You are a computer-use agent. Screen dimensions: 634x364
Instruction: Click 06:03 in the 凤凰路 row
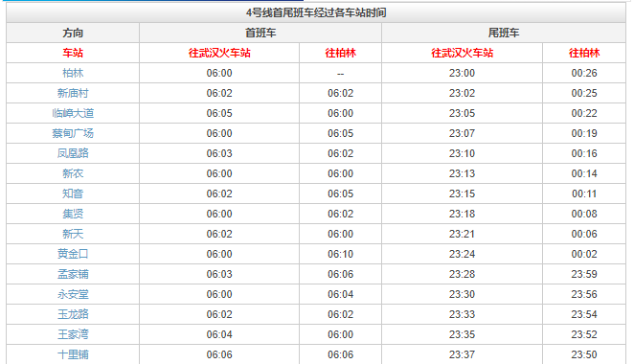219,153
